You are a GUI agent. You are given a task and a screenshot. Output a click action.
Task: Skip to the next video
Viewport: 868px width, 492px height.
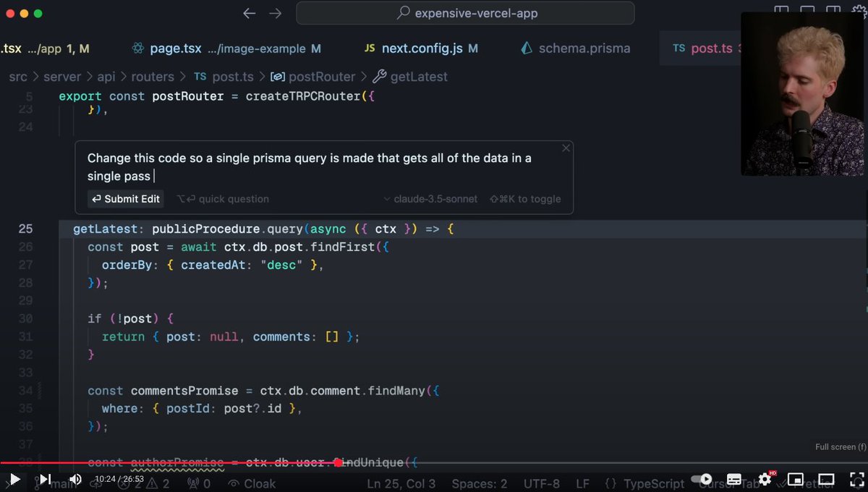[45, 479]
